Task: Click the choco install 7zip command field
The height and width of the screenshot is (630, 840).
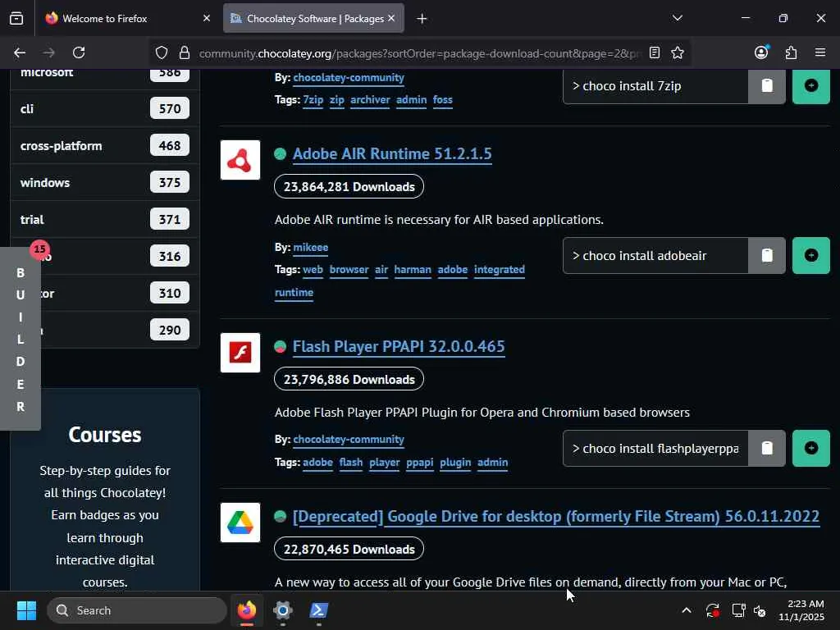Action: (x=655, y=85)
